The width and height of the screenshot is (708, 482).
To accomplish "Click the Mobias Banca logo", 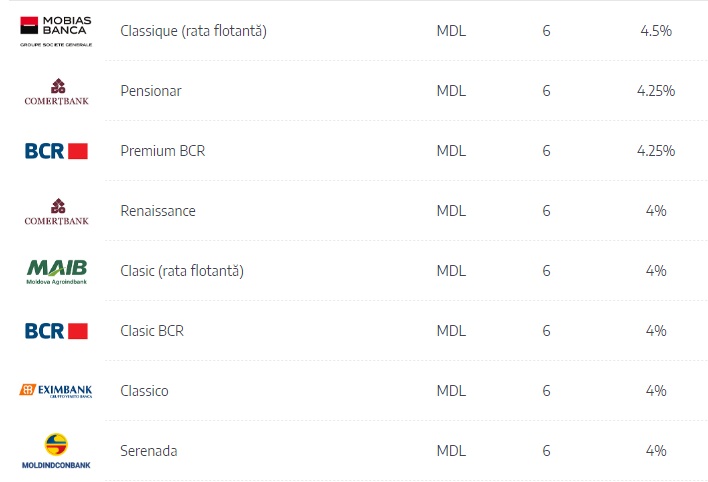I will (x=56, y=31).
